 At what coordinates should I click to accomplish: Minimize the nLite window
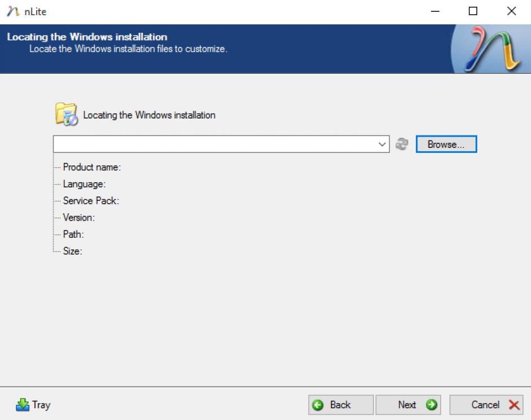pyautogui.click(x=435, y=11)
